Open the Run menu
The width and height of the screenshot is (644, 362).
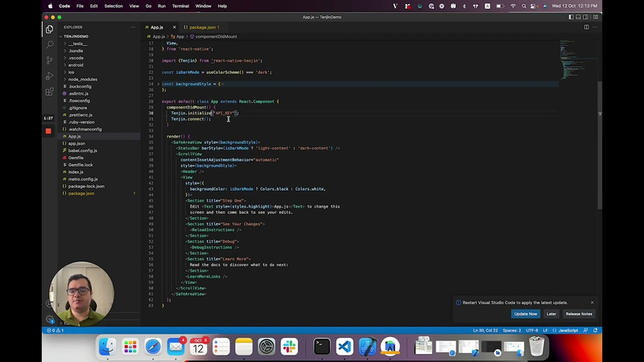tap(162, 6)
